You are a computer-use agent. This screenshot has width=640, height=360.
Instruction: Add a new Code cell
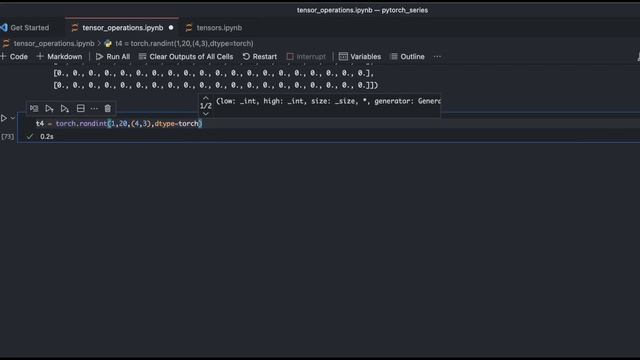point(14,57)
